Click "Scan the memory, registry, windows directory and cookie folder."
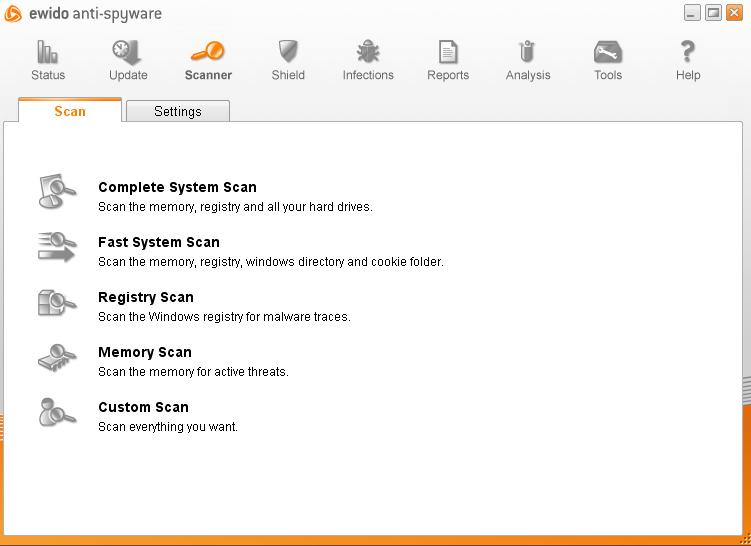Image resolution: width=751 pixels, height=546 pixels. click(271, 262)
